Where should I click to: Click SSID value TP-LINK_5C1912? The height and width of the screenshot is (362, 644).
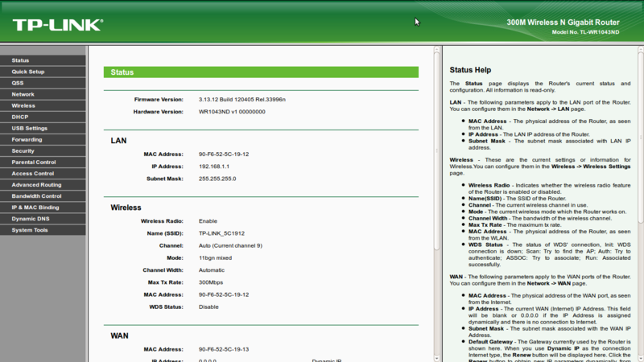click(221, 233)
